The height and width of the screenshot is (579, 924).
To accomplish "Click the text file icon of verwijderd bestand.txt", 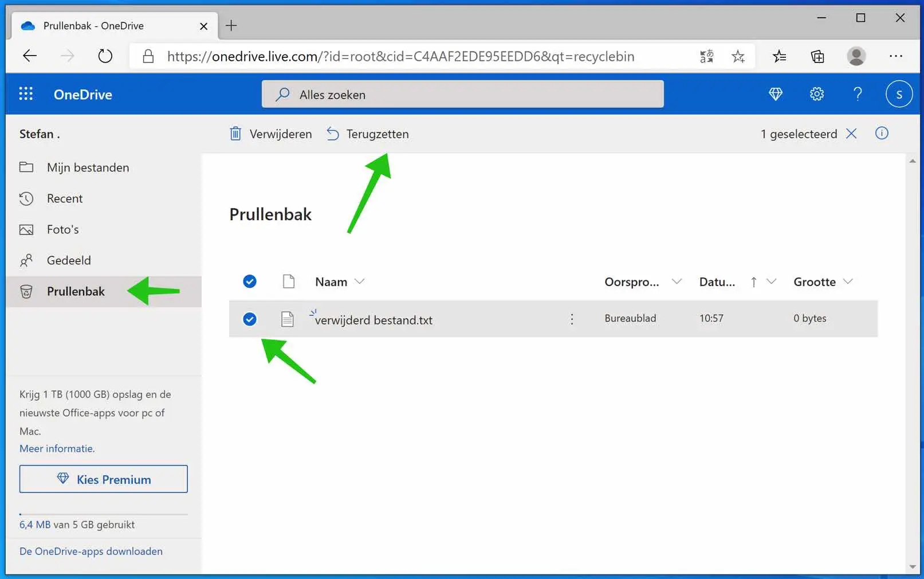I will tap(288, 319).
